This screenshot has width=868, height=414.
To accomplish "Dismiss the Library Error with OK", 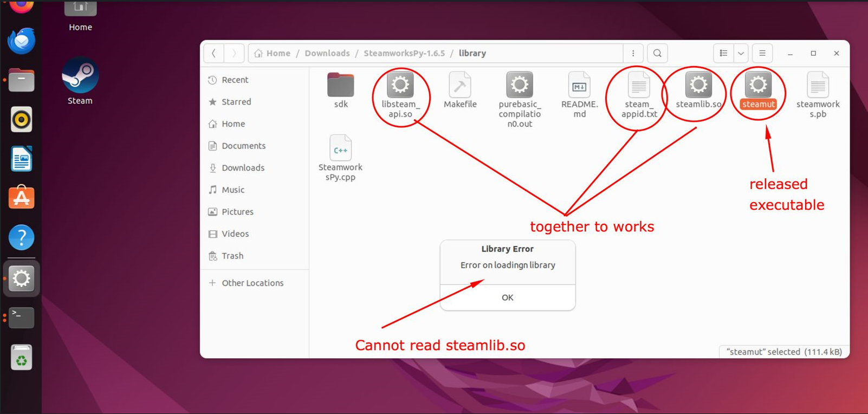I will click(x=507, y=297).
